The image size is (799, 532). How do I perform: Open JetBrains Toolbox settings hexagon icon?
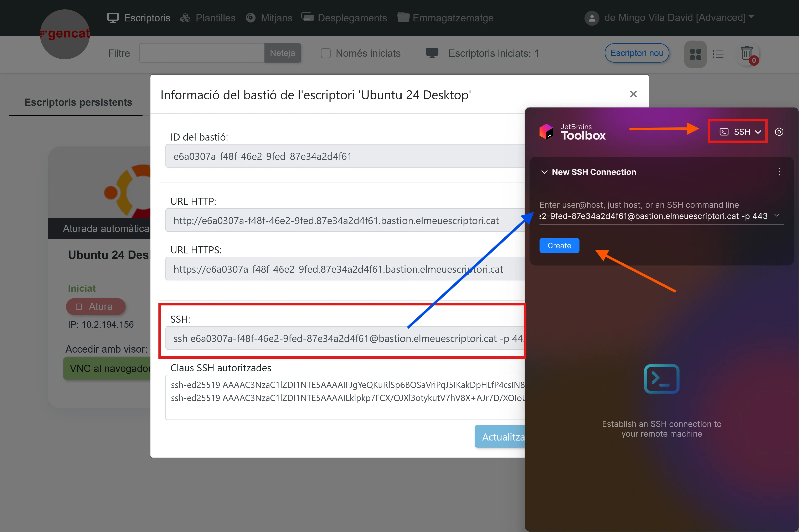pyautogui.click(x=779, y=132)
